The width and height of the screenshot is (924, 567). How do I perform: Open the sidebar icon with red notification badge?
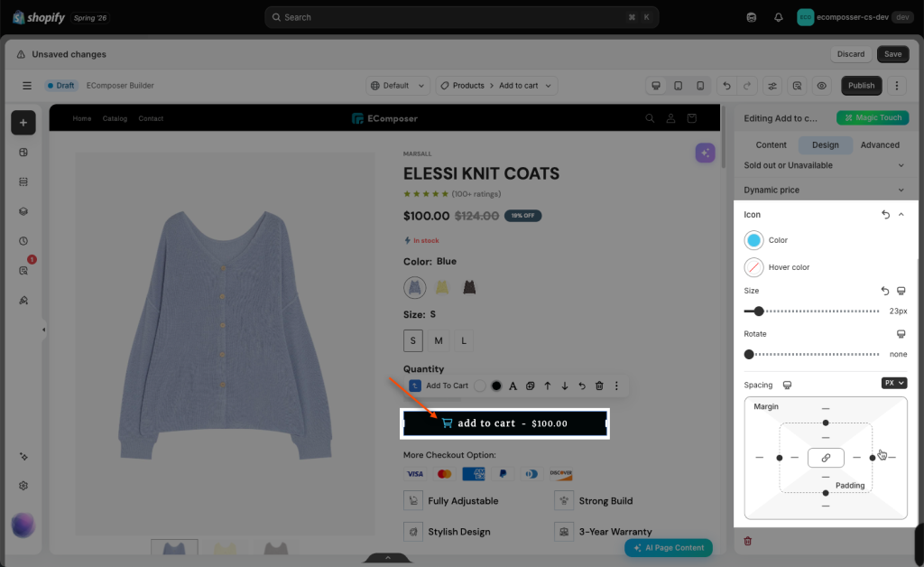tap(23, 271)
